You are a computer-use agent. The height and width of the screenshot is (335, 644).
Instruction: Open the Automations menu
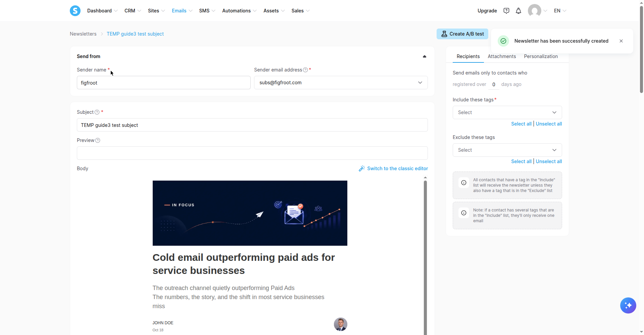tap(239, 11)
